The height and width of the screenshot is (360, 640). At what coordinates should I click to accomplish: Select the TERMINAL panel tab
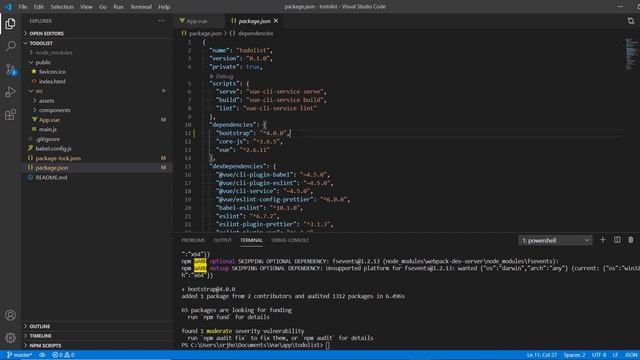click(x=251, y=240)
